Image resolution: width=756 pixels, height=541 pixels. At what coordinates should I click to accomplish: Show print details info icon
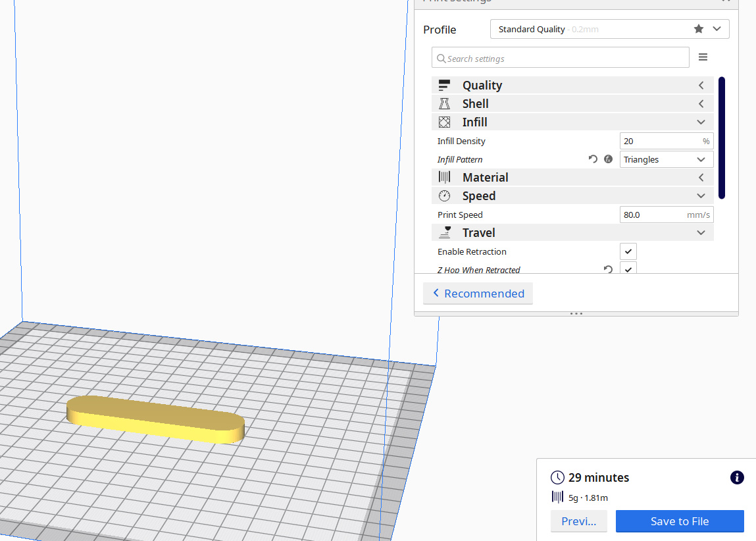pos(737,477)
